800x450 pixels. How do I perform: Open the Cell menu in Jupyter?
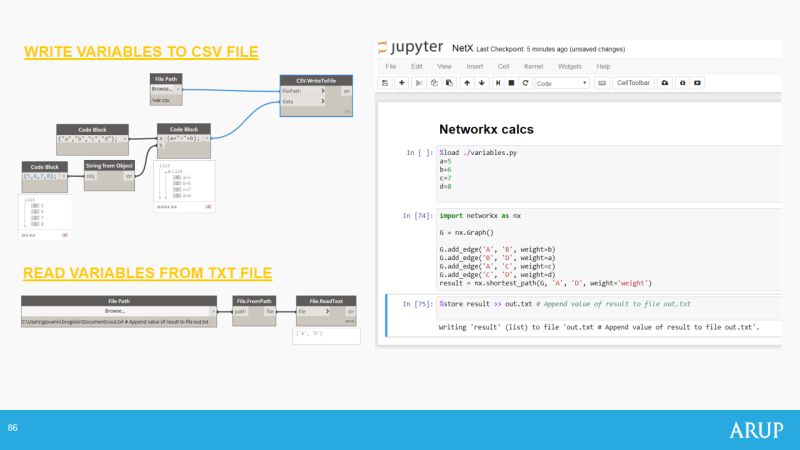click(x=504, y=66)
